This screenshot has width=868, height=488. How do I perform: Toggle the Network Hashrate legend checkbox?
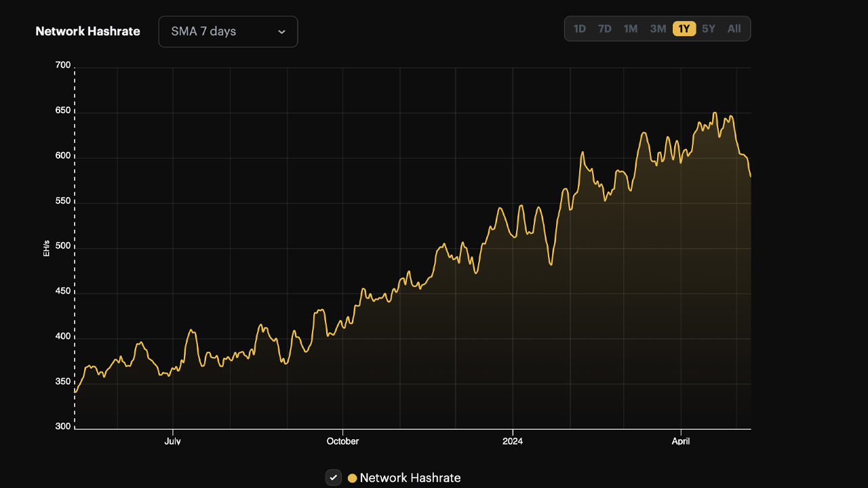(x=333, y=477)
